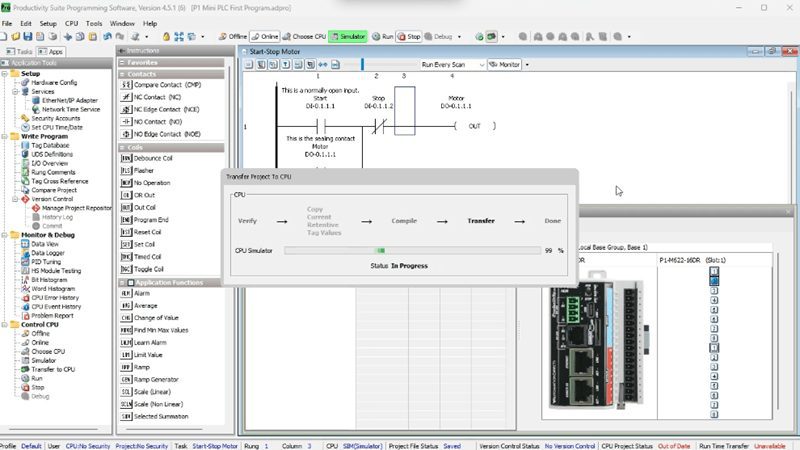Click the OUT coil on rung 1
Image resolution: width=800 pixels, height=450 pixels.
pos(474,126)
